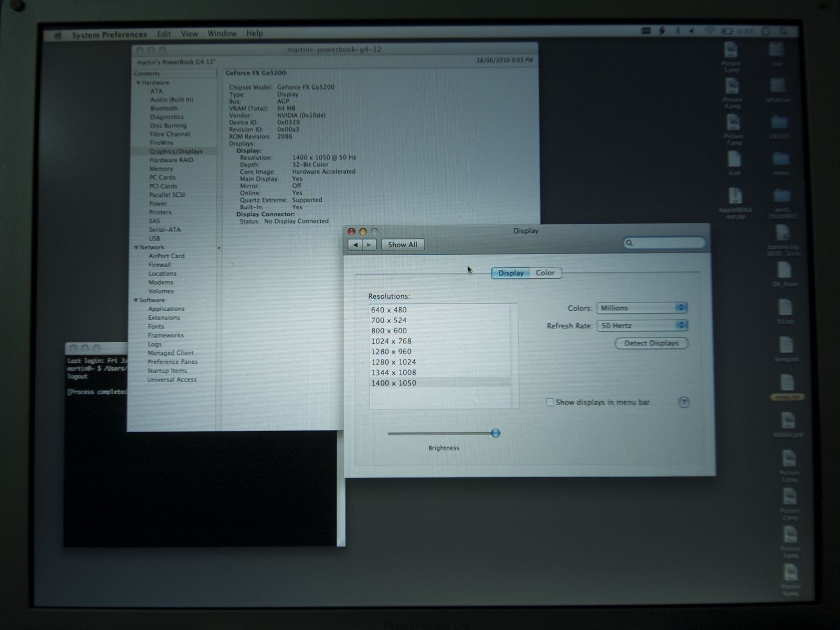The width and height of the screenshot is (840, 630).
Task: Select Extensions under Software
Action: coord(164,318)
